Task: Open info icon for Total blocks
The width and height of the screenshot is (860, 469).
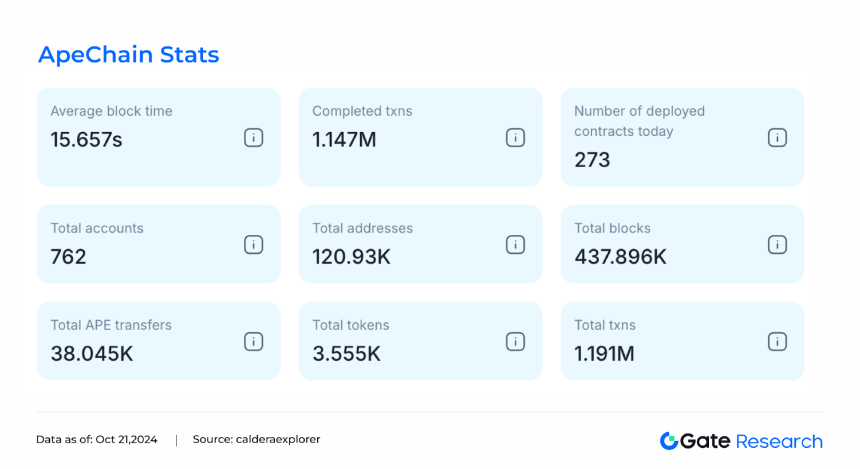Action: coord(777,245)
